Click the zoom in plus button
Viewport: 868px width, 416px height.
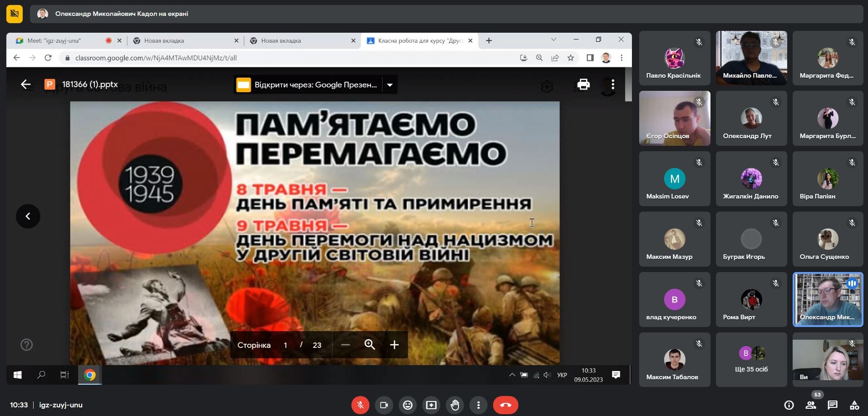[x=395, y=345]
